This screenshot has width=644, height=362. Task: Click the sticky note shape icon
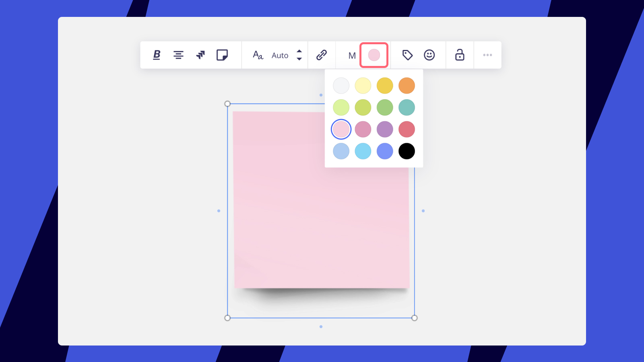coord(222,55)
